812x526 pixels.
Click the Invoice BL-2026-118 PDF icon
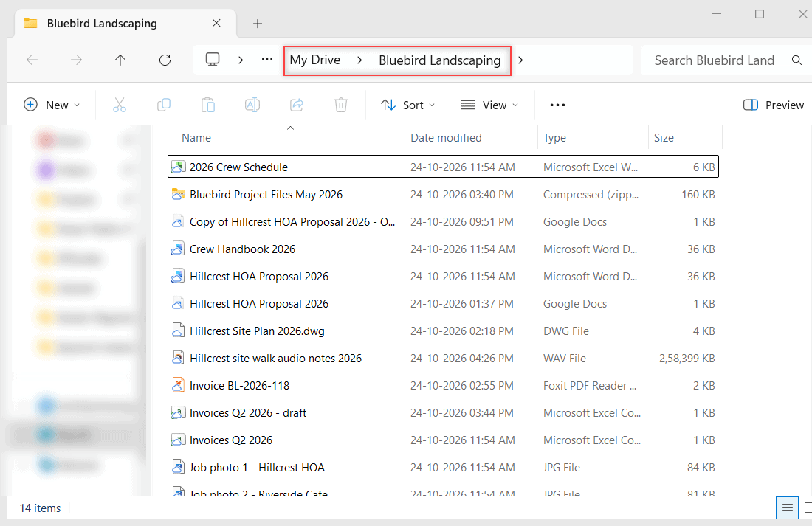178,385
